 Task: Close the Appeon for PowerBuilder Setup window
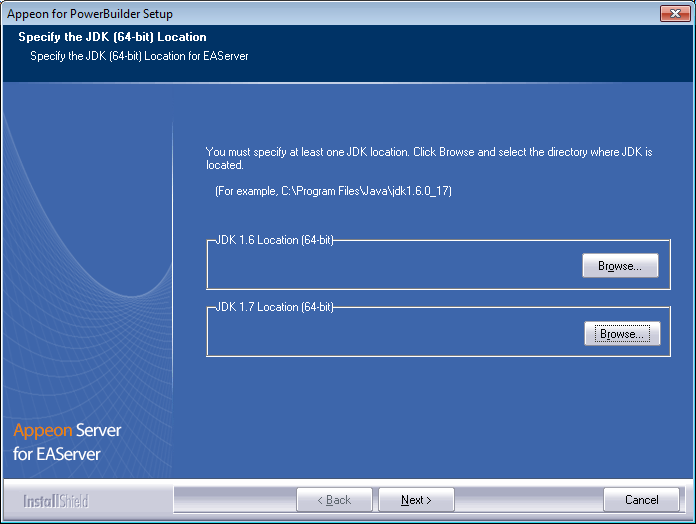[675, 13]
